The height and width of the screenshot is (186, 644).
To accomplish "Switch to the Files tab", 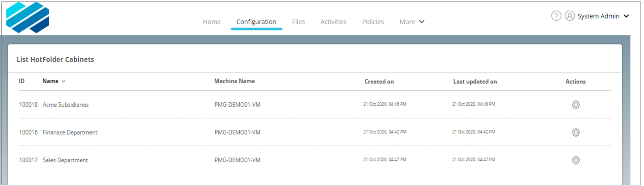I will (298, 22).
